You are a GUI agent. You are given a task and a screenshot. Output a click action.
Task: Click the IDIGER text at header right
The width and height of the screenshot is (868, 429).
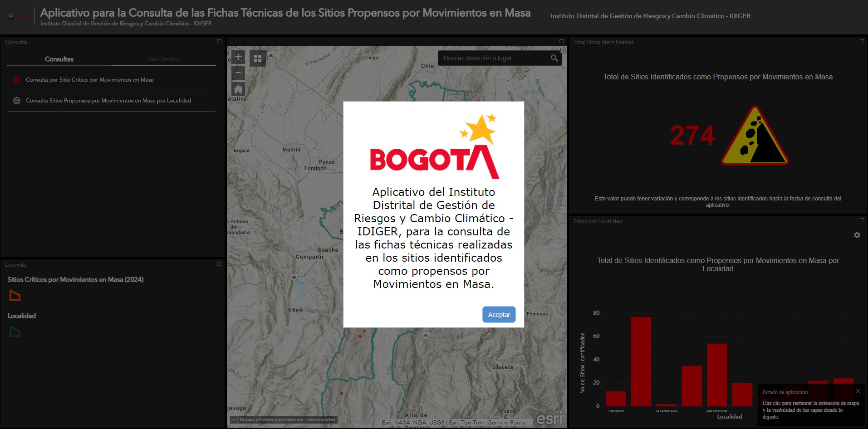651,16
